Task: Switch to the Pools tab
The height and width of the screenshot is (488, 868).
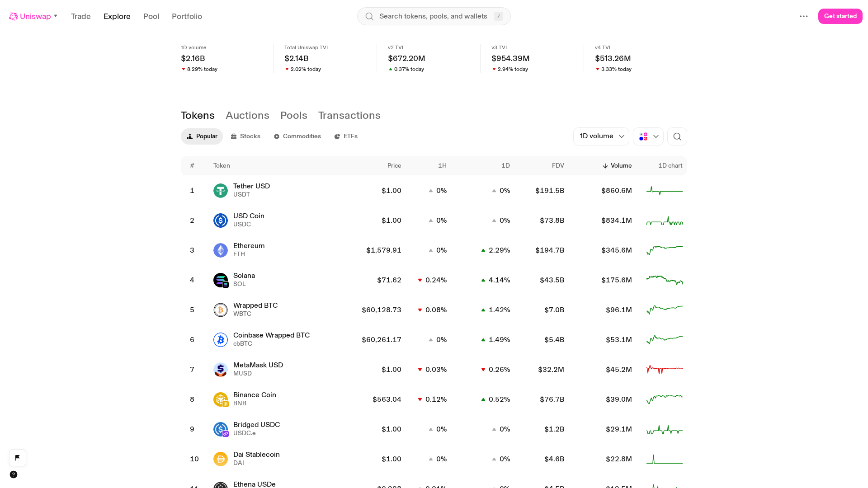Action: pos(294,115)
